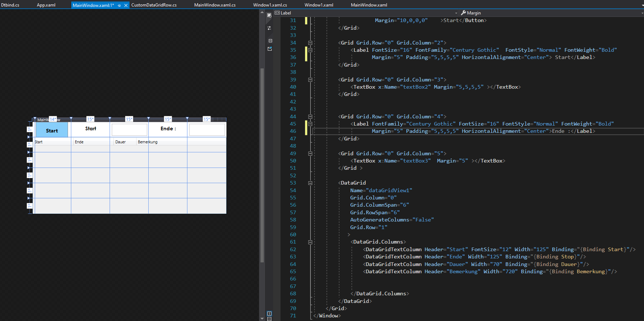The image size is (644, 321).
Task: Click the XAML view icon on splitter
Action: click(x=270, y=41)
